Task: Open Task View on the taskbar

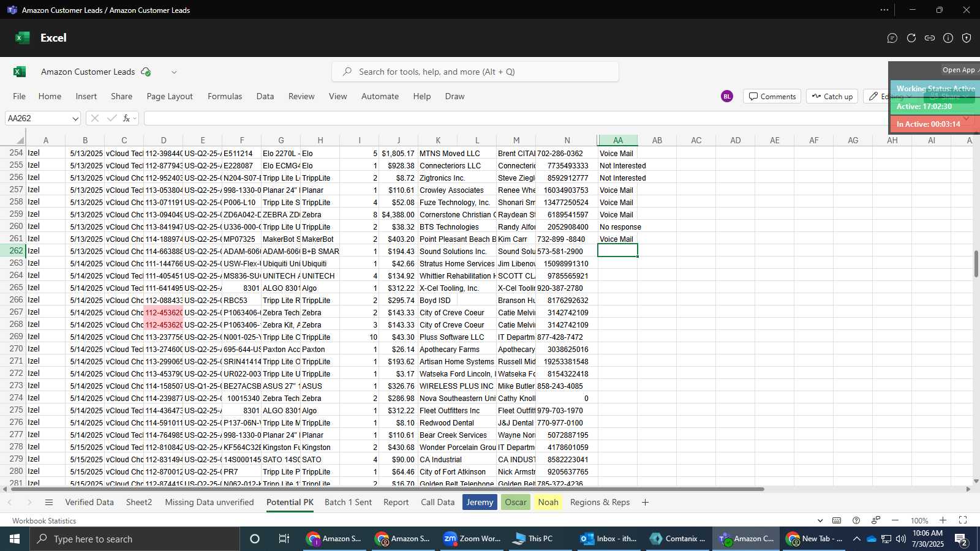Action: 284,539
